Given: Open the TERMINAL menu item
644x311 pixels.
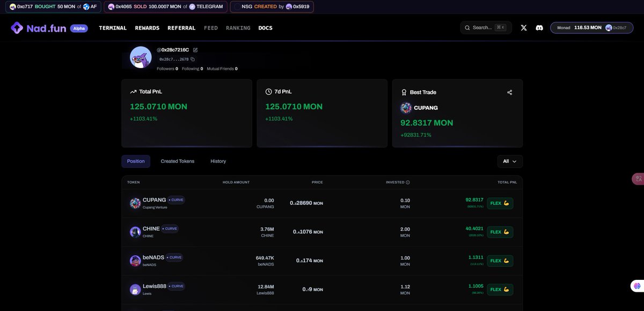Looking at the screenshot, I should pyautogui.click(x=113, y=28).
